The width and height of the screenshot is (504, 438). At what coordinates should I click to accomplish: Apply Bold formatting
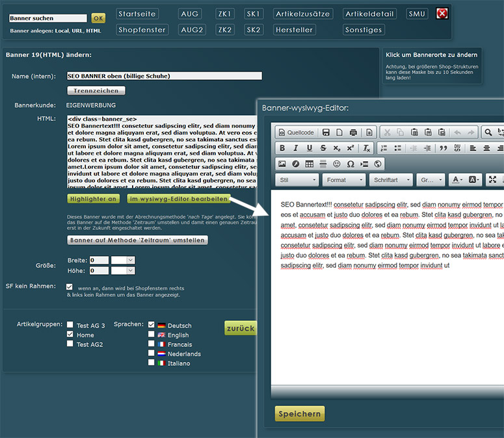[282, 148]
